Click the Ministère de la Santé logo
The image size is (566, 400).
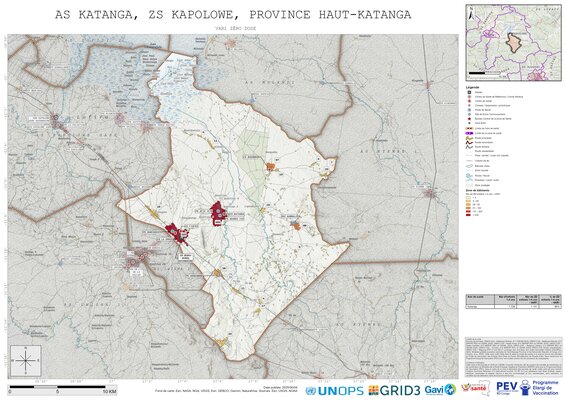point(476,388)
